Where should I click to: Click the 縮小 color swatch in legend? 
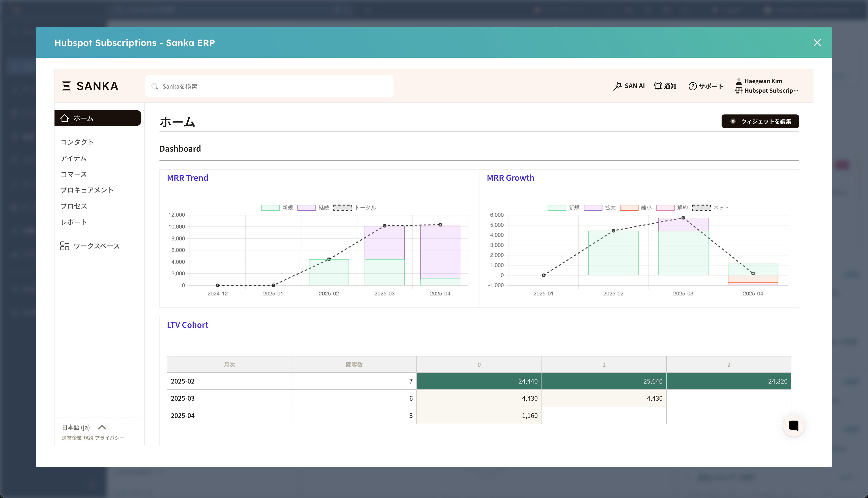coord(629,208)
